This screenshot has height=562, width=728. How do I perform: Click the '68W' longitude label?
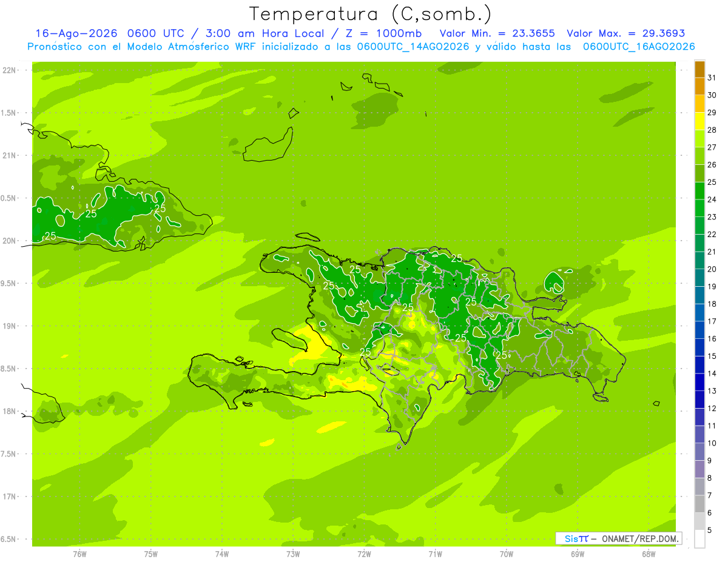[649, 554]
